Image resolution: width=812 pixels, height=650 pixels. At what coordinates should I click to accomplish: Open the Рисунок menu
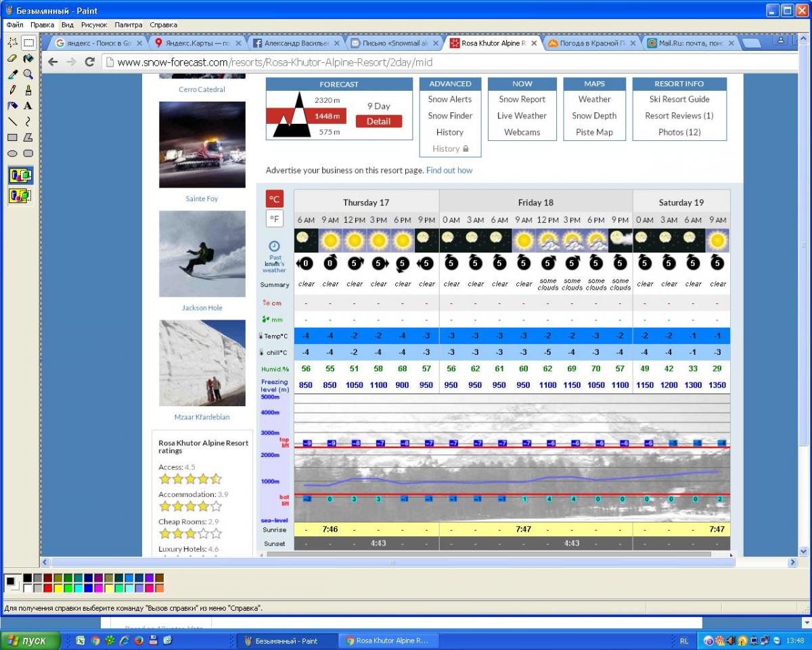[94, 24]
